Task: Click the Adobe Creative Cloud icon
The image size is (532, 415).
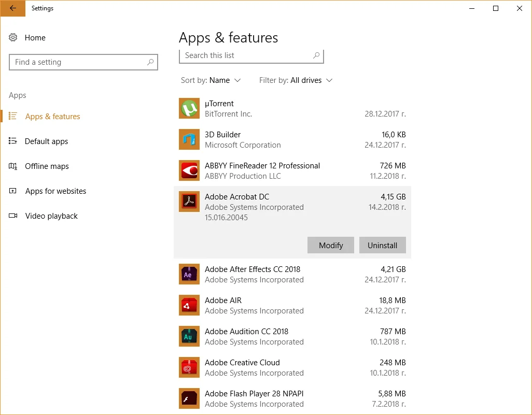Action: pos(189,367)
